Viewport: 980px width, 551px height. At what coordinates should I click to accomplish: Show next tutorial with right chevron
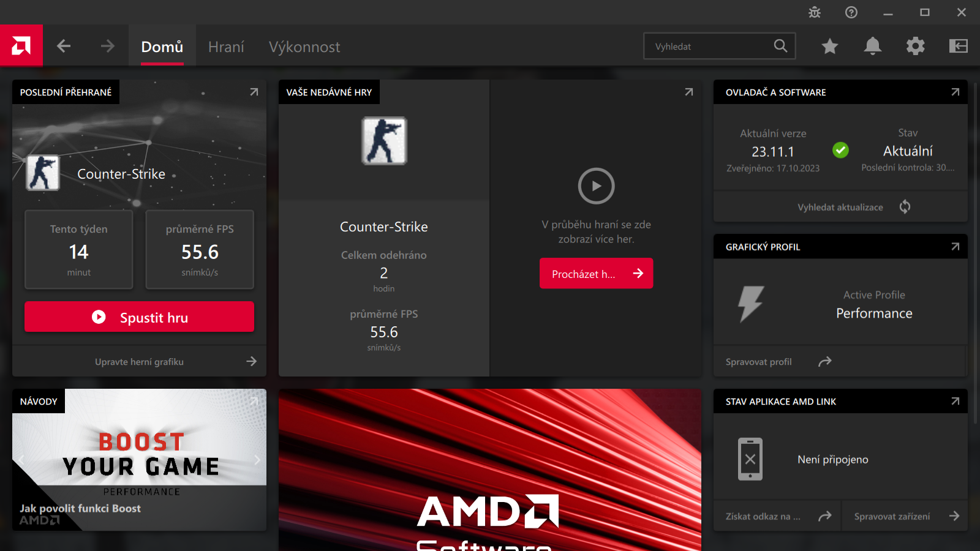point(257,459)
